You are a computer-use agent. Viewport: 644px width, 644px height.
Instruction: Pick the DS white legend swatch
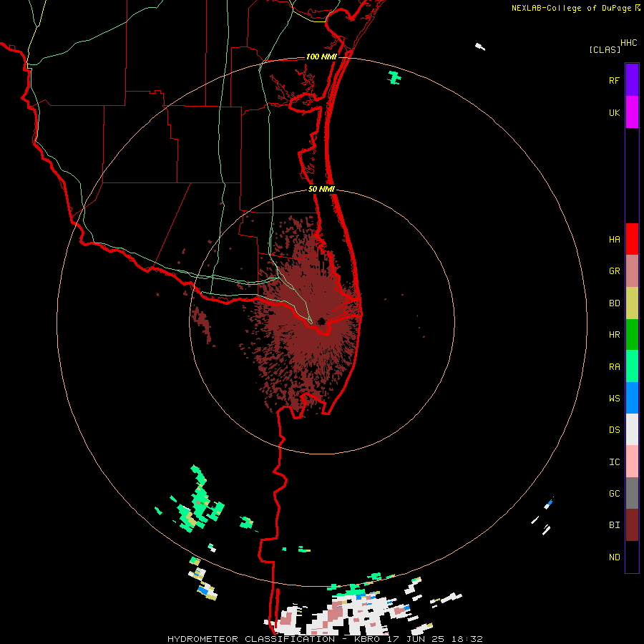[x=632, y=429]
